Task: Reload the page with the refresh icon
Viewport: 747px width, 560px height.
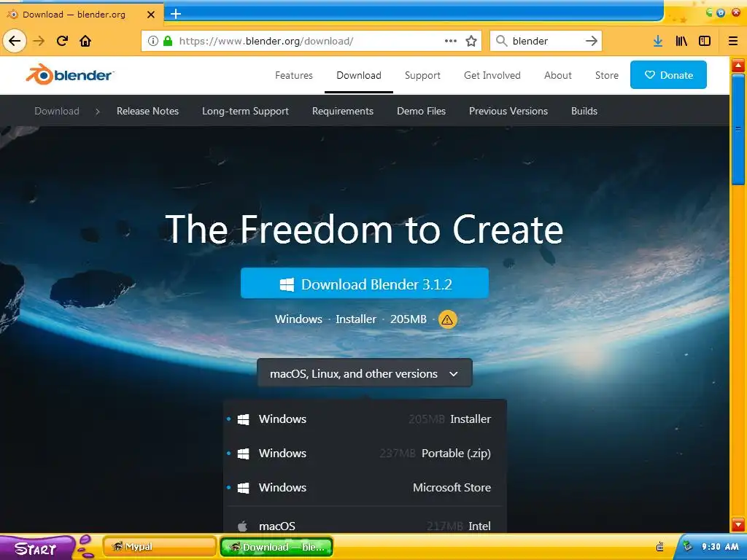Action: click(62, 41)
